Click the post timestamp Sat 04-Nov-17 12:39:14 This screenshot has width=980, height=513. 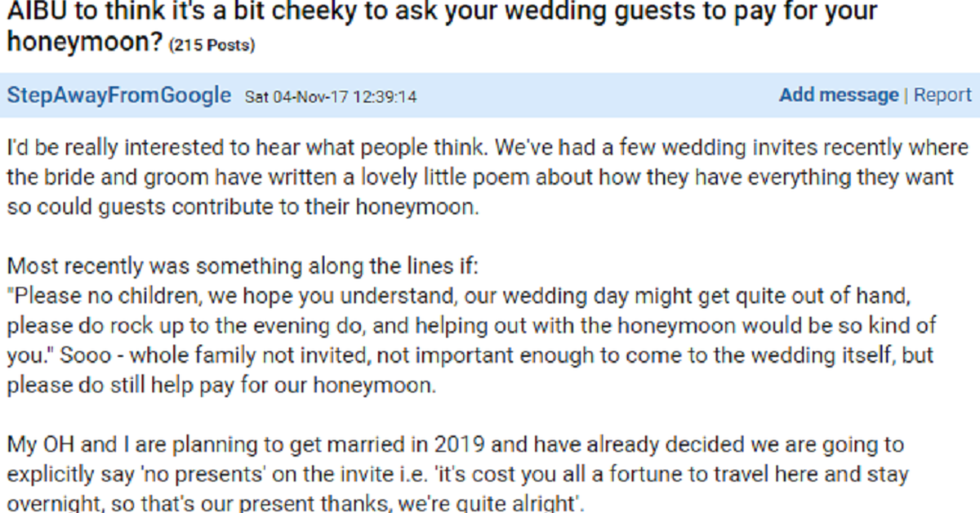click(x=331, y=97)
